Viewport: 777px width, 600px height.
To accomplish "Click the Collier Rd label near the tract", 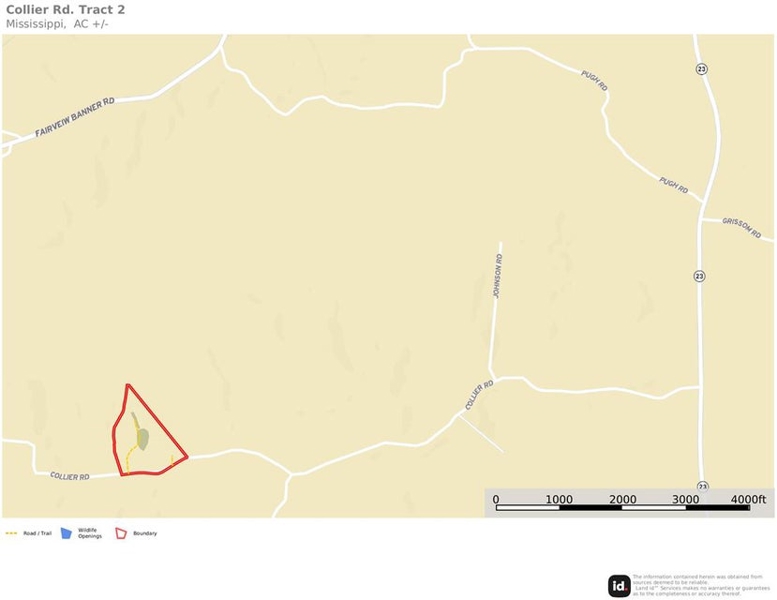I will click(x=70, y=476).
